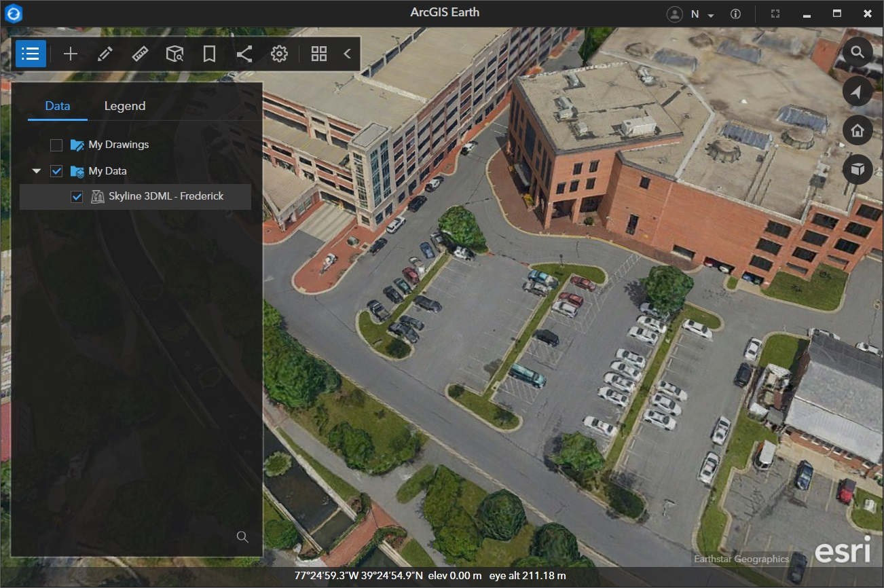The height and width of the screenshot is (588, 884).
Task: Click the Share icon in toolbar
Action: point(244,54)
